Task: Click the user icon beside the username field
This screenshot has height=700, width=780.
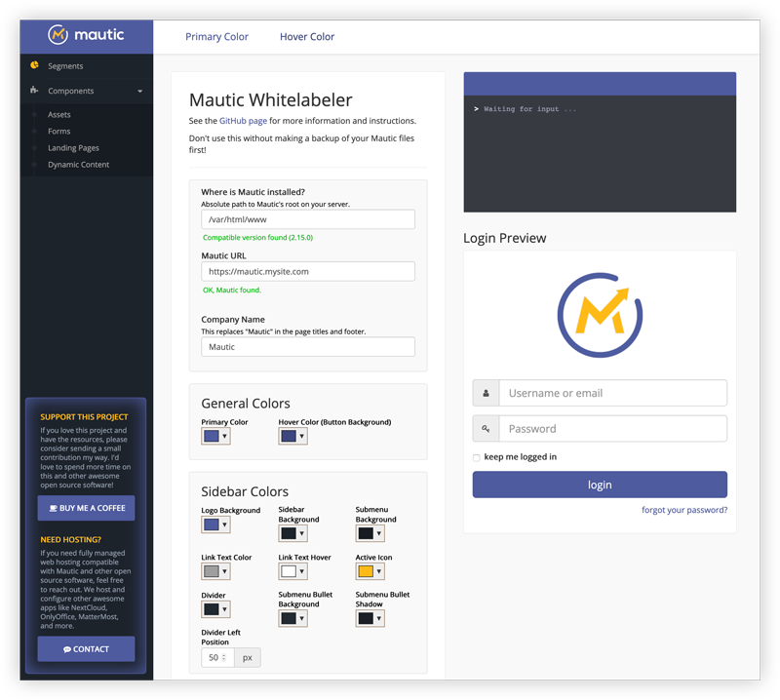Action: pyautogui.click(x=486, y=393)
